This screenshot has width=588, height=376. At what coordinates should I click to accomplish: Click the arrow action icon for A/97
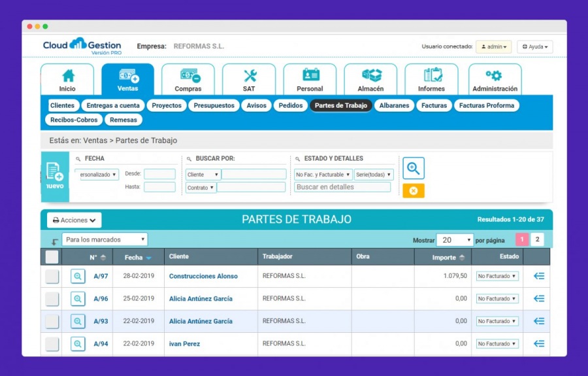pyautogui.click(x=539, y=276)
